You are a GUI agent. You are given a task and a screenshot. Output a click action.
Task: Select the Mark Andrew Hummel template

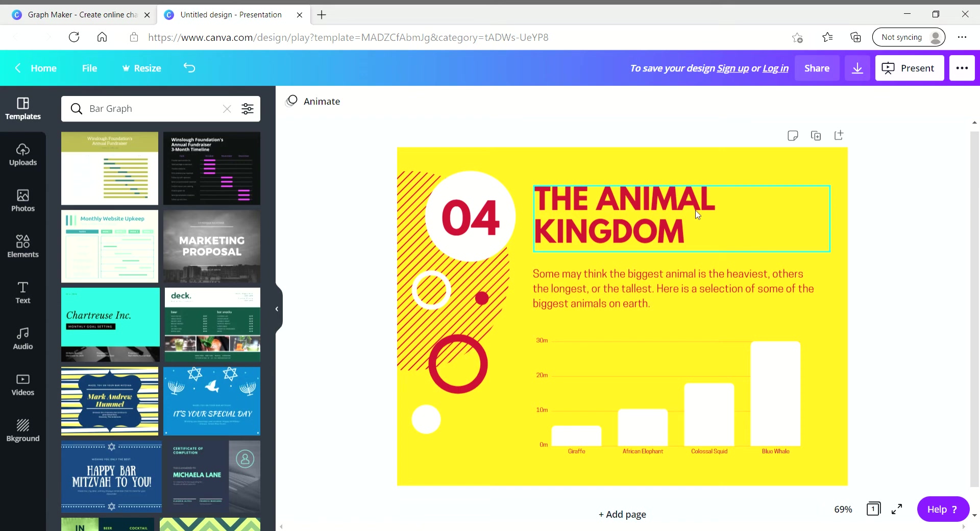[110, 401]
